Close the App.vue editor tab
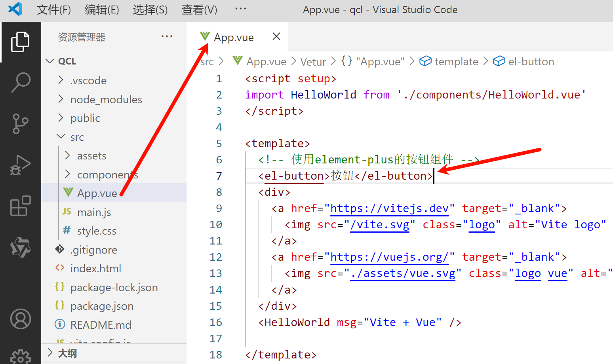This screenshot has width=613, height=364. click(x=276, y=36)
